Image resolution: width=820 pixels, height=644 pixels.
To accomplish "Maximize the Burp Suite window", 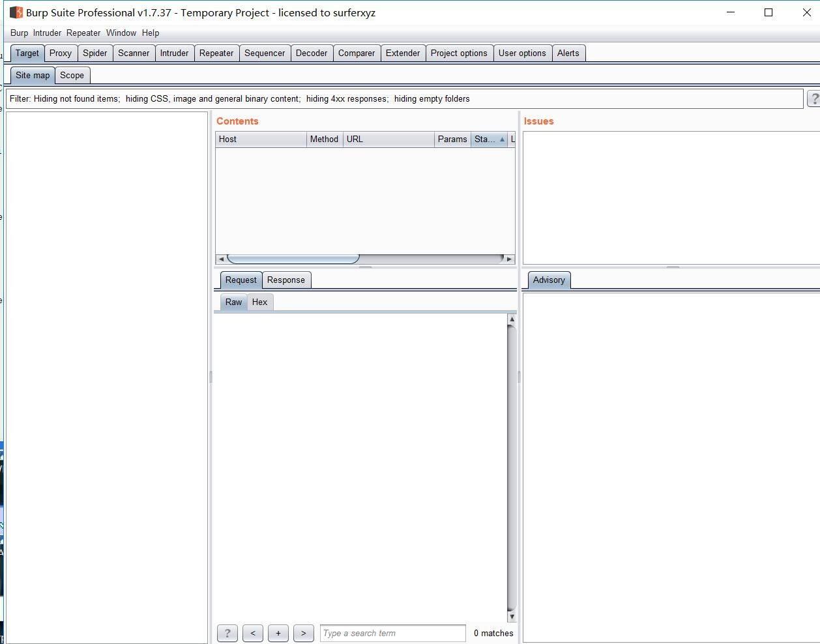I will 769,12.
